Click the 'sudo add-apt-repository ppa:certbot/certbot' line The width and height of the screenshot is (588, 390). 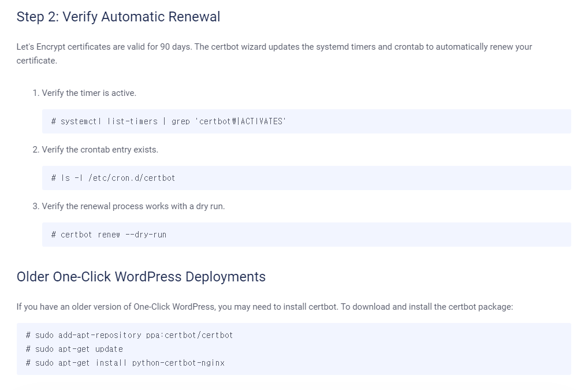(129, 335)
